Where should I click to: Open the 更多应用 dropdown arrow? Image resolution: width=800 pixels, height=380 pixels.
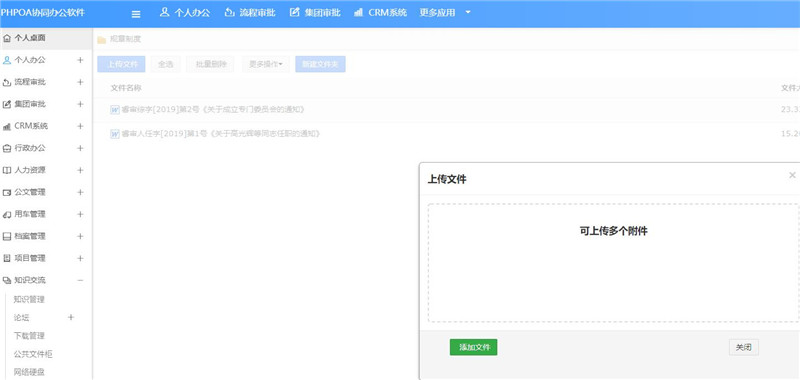468,12
